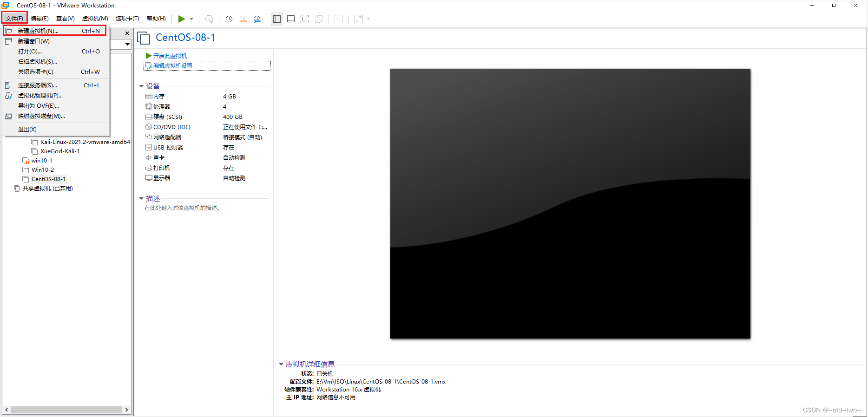Choose 虚拟化物理机(P)... menu entry
Viewport: 868px width, 417px height.
coord(56,95)
